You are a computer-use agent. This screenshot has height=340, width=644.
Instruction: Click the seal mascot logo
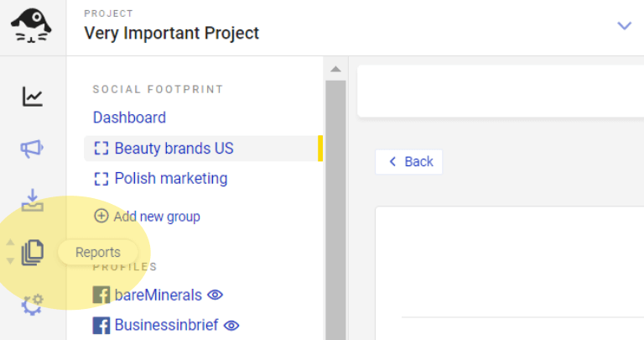click(31, 27)
